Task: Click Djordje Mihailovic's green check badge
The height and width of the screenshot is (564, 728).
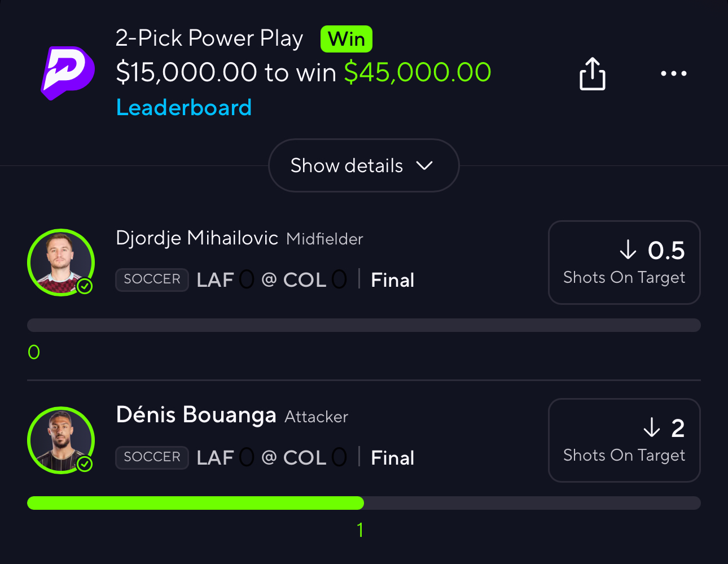Action: pos(85,286)
